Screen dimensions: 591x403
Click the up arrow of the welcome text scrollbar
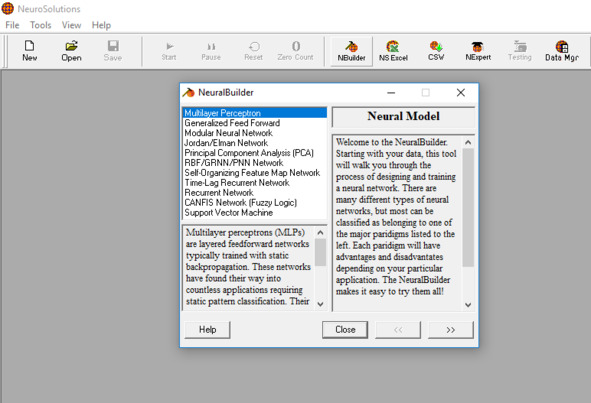[x=468, y=142]
